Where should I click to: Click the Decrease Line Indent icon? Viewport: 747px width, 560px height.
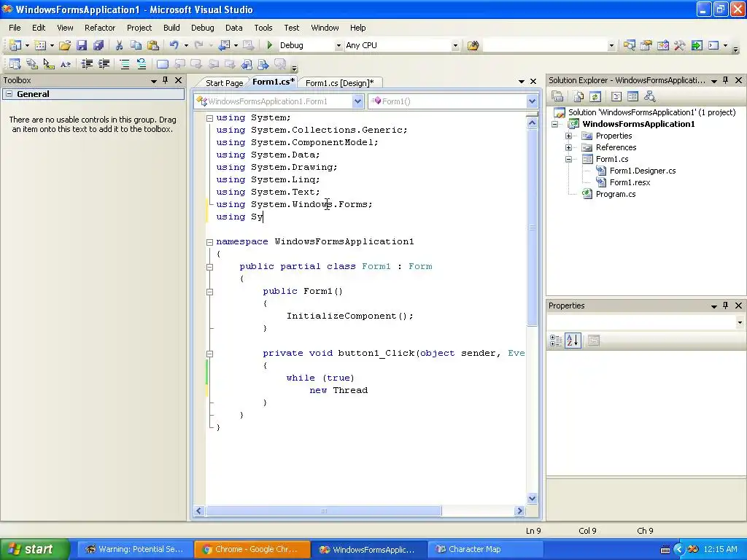point(87,64)
